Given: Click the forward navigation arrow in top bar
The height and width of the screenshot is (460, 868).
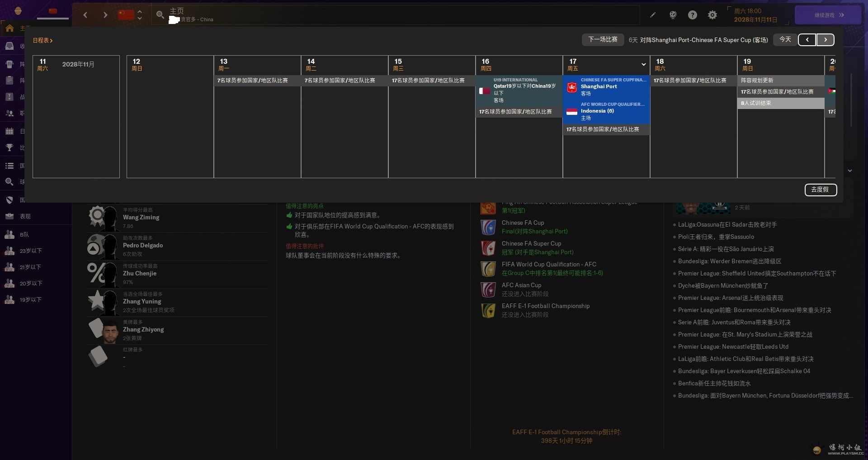Looking at the screenshot, I should (x=105, y=15).
